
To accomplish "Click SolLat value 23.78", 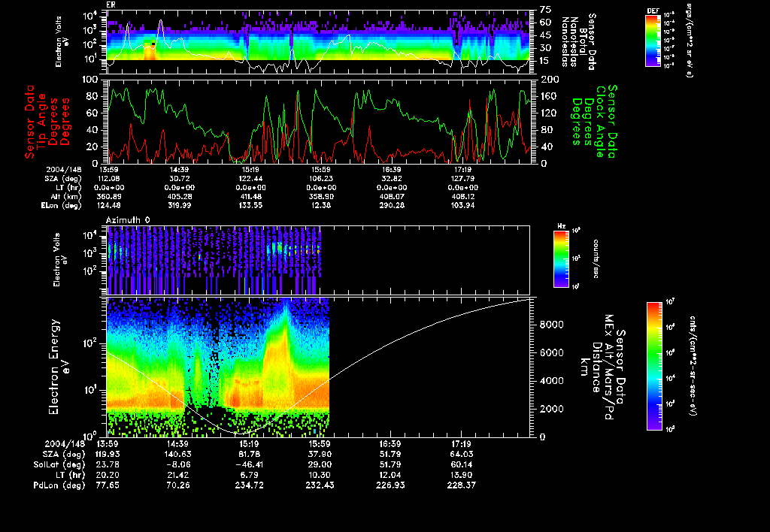I will click(107, 464).
